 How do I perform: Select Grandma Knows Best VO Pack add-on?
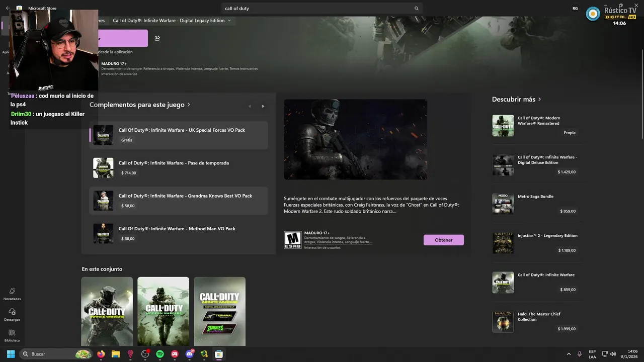click(x=179, y=201)
